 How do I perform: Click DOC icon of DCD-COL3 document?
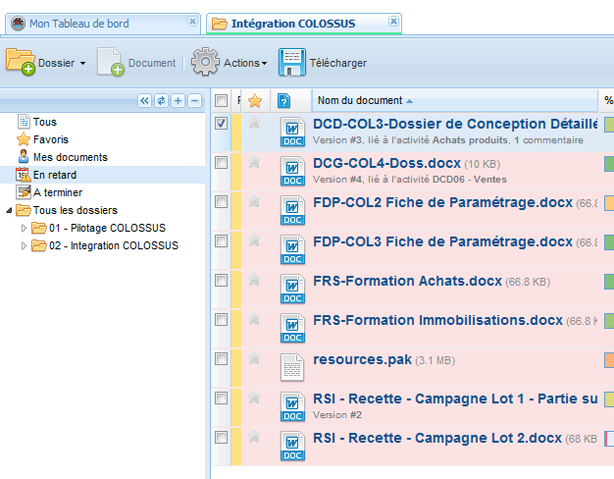293,132
